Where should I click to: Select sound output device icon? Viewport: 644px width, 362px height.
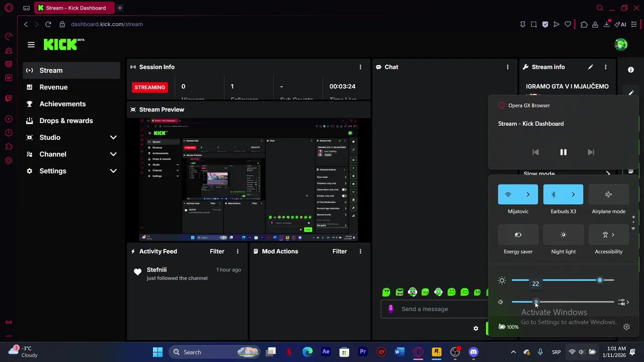point(623,302)
